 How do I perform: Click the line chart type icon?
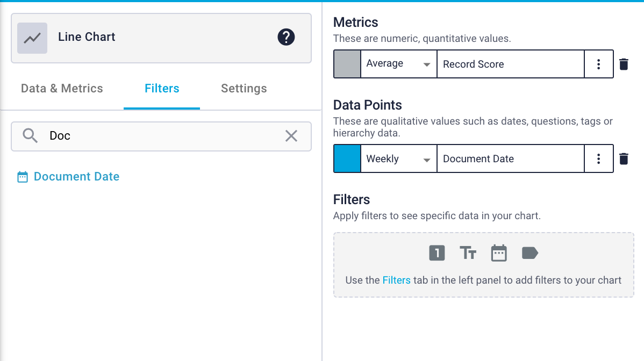click(x=31, y=38)
